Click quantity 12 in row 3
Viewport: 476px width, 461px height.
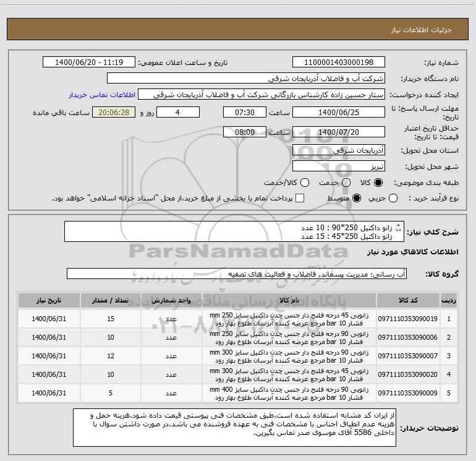coord(111,356)
